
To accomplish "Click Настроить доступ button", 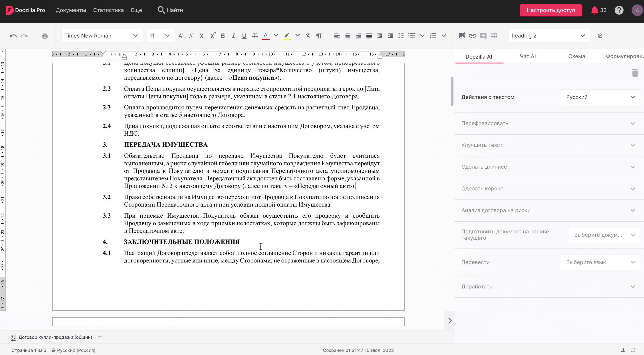I will point(551,10).
